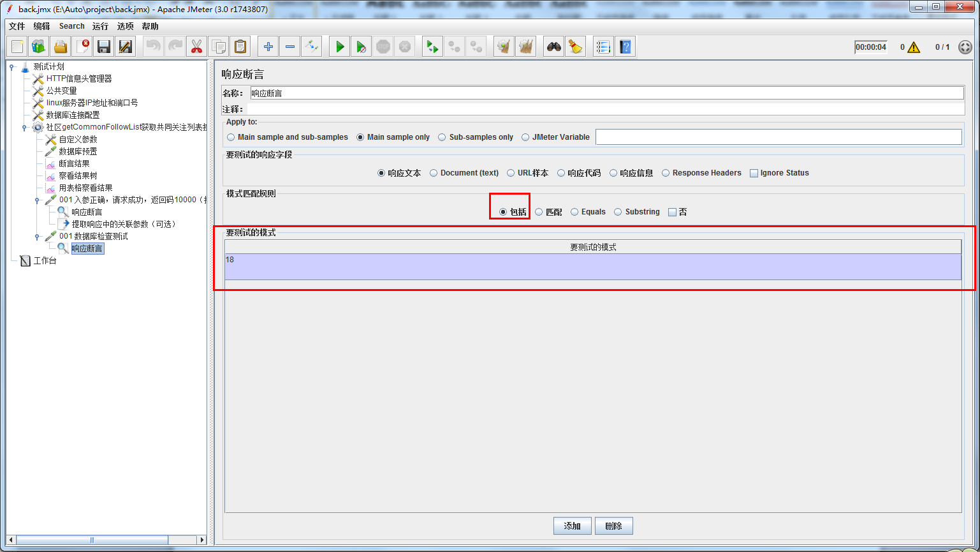Select the Main sample only radio
Screen dimensions: 980x552
pyautogui.click(x=393, y=137)
